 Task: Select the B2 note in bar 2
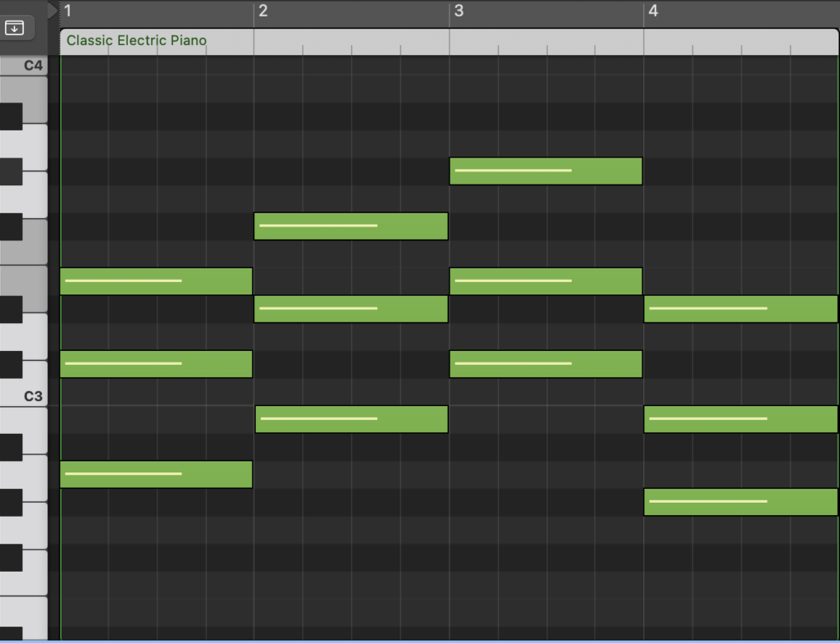click(x=351, y=419)
